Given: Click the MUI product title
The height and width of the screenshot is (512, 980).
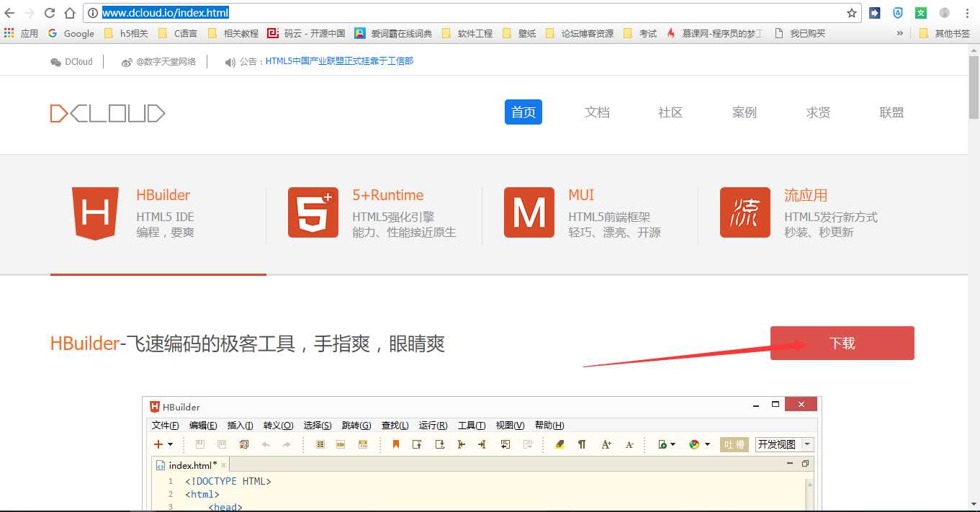Looking at the screenshot, I should click(581, 195).
